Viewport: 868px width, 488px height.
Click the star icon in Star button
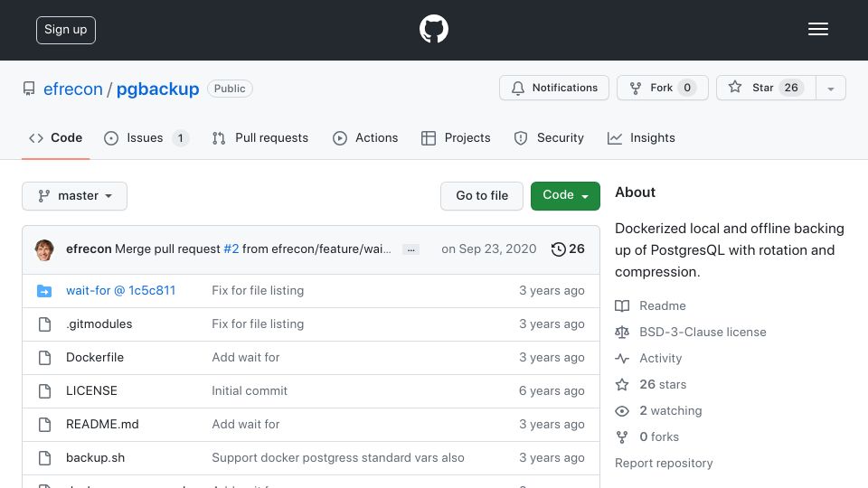734,87
